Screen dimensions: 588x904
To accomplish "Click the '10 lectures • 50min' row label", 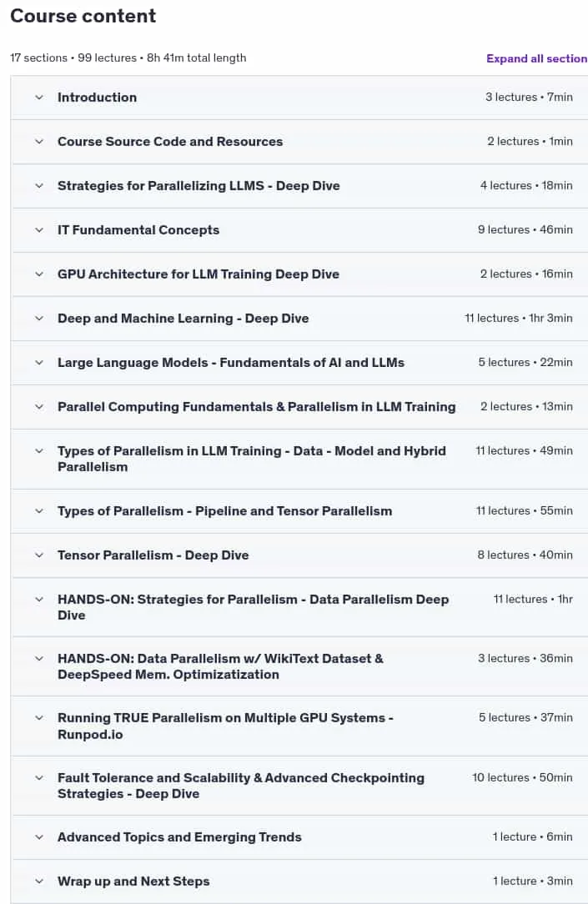I will 522,778.
